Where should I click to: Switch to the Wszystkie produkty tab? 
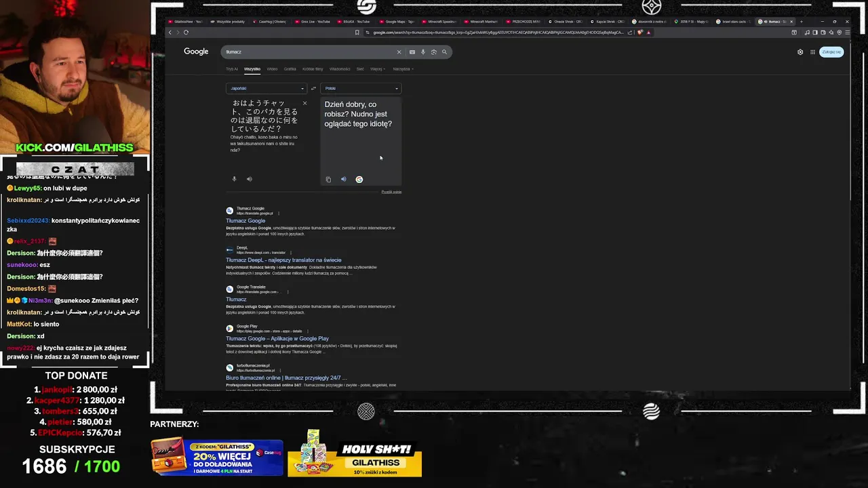point(228,22)
